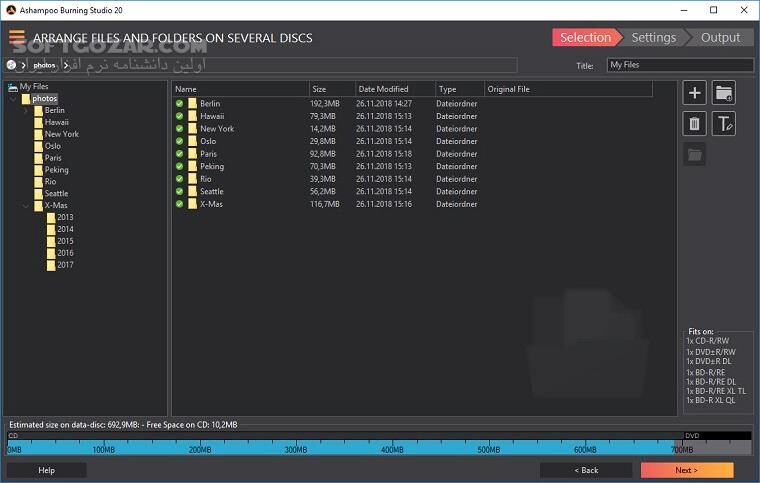The height and width of the screenshot is (483, 760).
Task: Click the rename text icon
Action: point(724,124)
